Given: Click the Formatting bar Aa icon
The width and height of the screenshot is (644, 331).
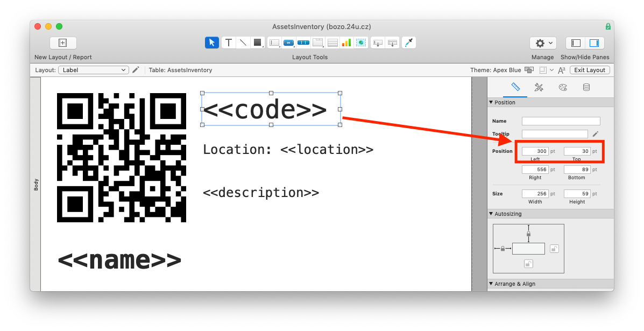Looking at the screenshot, I should (562, 70).
